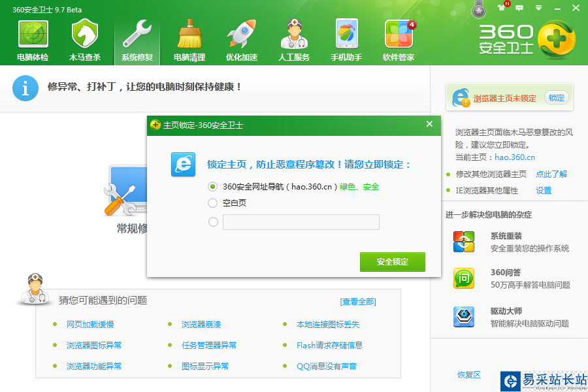Open the 电脑体检 radar icon

click(33, 35)
